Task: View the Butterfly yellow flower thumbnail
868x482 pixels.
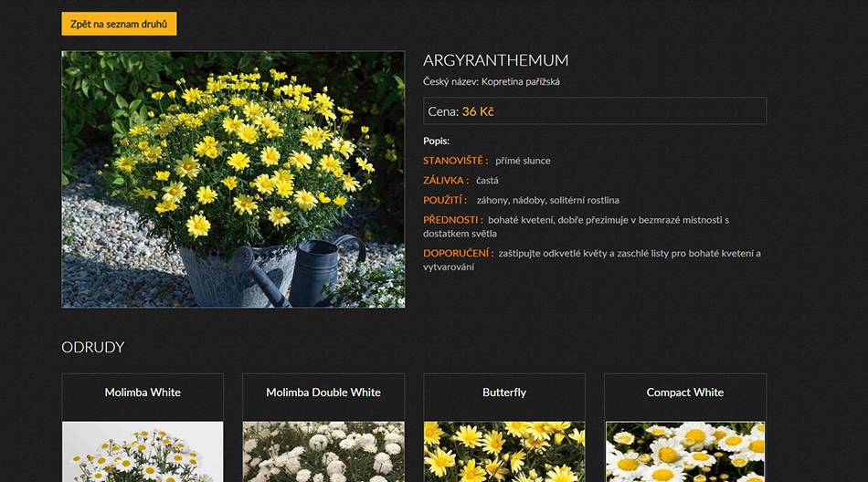Action: click(x=504, y=452)
